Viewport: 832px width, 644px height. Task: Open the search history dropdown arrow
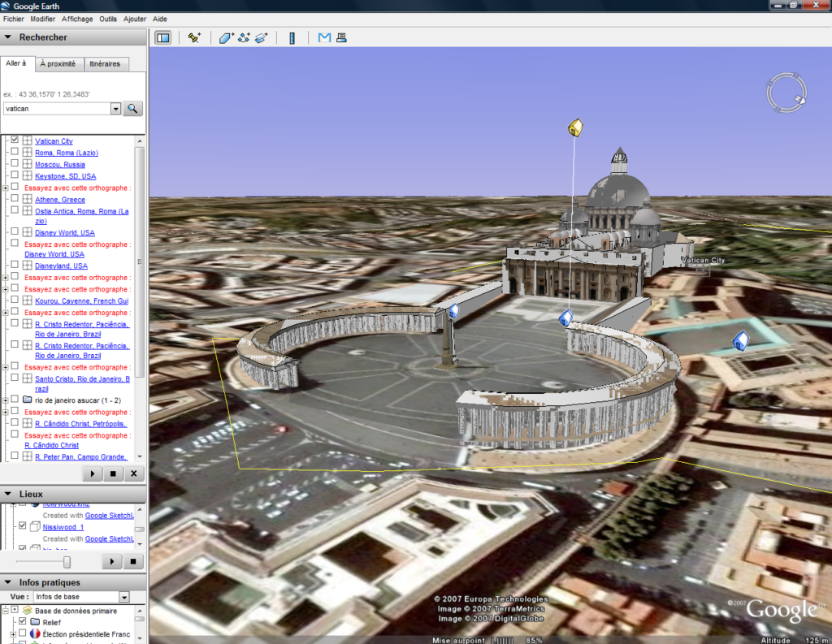tap(115, 109)
